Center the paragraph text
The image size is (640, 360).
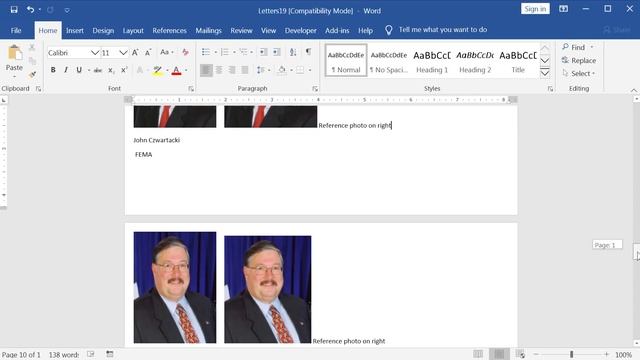coord(219,70)
